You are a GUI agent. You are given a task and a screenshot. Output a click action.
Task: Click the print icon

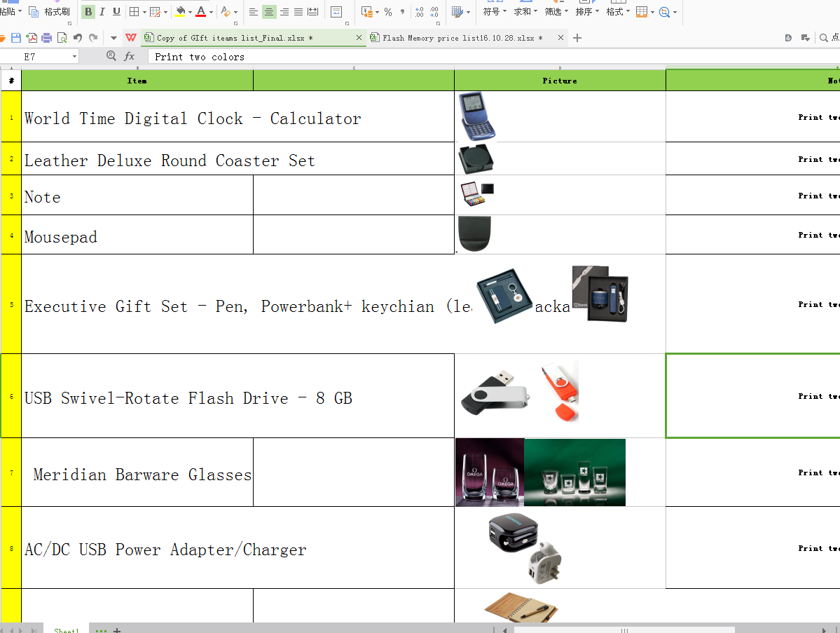[x=47, y=38]
